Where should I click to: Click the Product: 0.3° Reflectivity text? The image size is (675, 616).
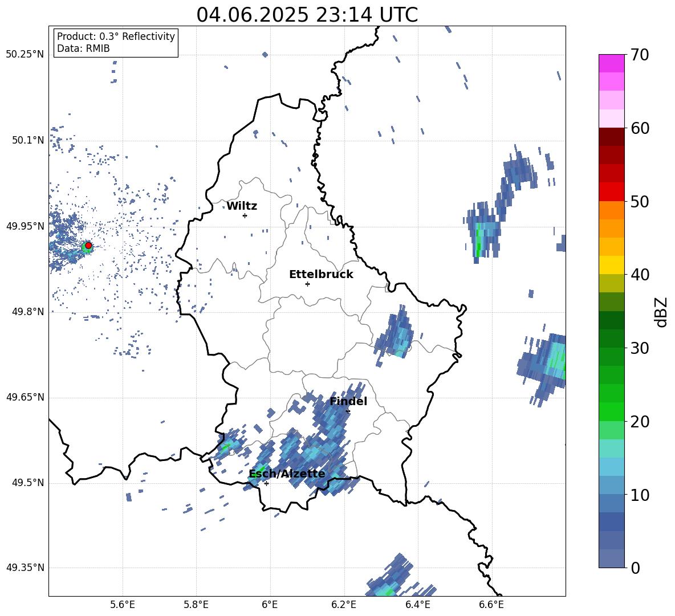click(x=116, y=36)
